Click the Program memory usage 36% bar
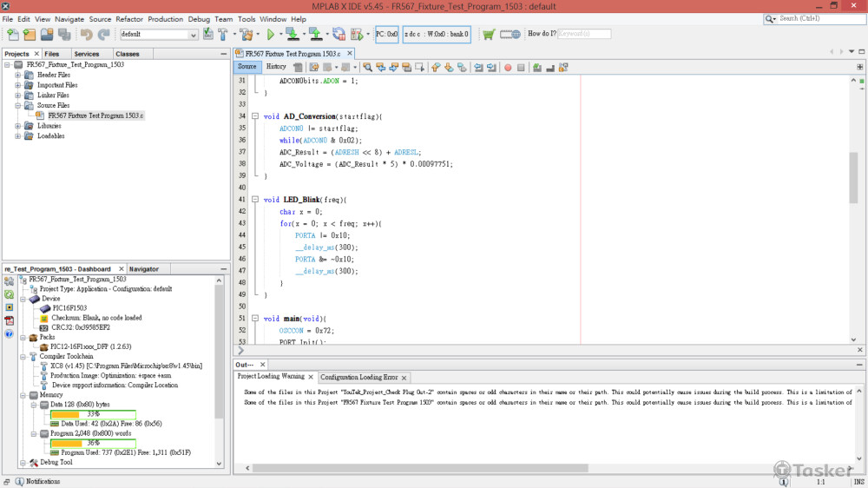Screen dimensions: 868x488 click(93, 443)
